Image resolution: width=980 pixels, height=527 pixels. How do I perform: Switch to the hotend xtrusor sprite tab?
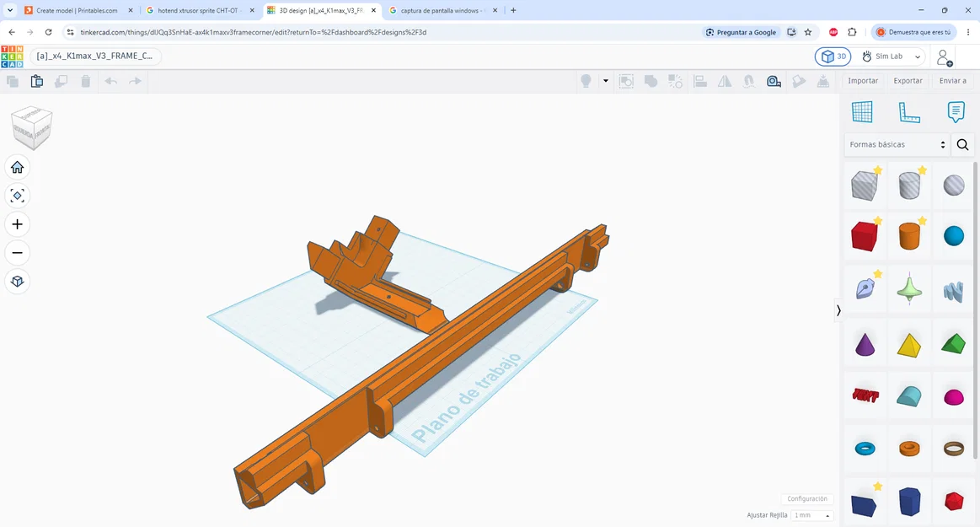point(200,11)
